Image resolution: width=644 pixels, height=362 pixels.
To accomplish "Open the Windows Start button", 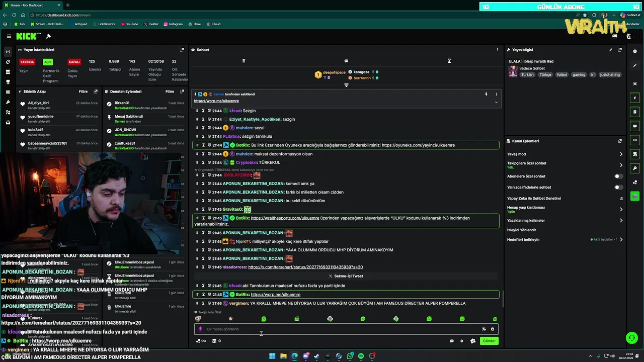I will (x=272, y=356).
